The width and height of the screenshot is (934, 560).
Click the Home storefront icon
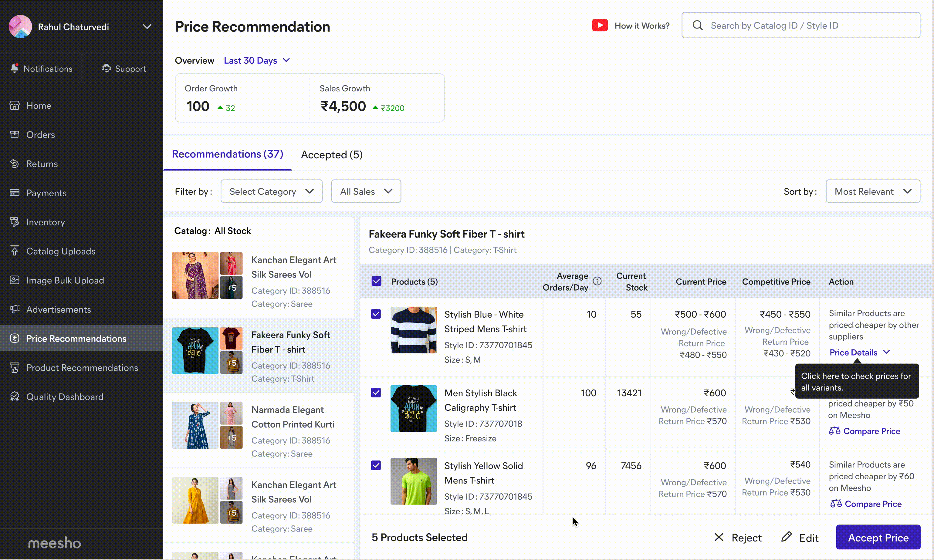(x=15, y=105)
